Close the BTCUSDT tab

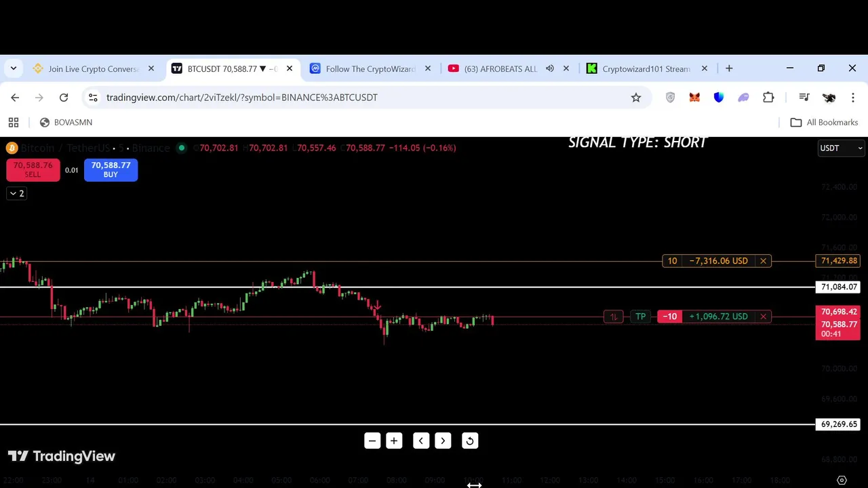click(290, 68)
